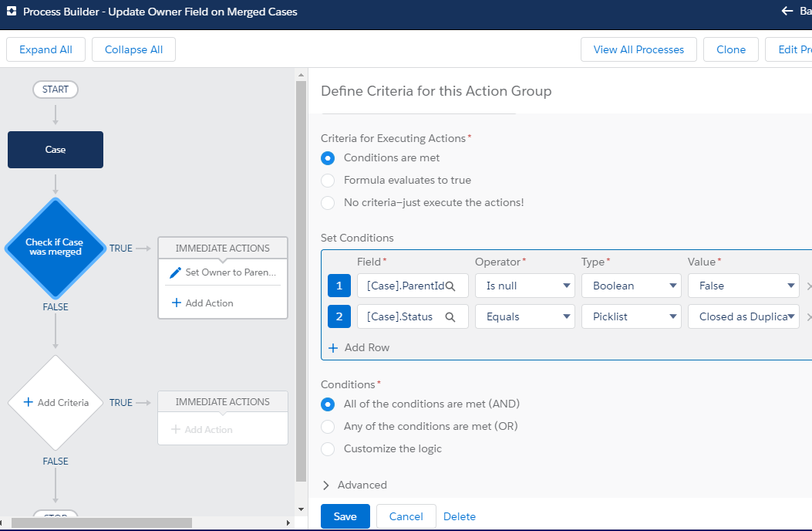
Task: Click the plus icon on Add Criteria diamond
Action: point(29,402)
